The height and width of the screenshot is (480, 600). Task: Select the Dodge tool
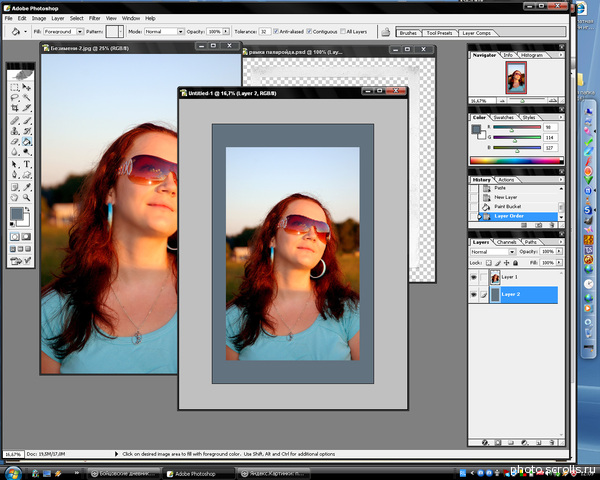pyautogui.click(x=26, y=152)
